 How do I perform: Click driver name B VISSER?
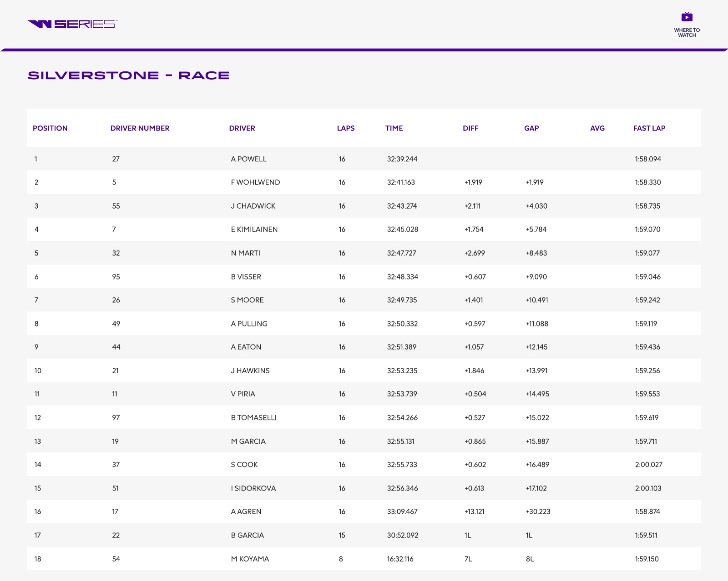click(246, 277)
